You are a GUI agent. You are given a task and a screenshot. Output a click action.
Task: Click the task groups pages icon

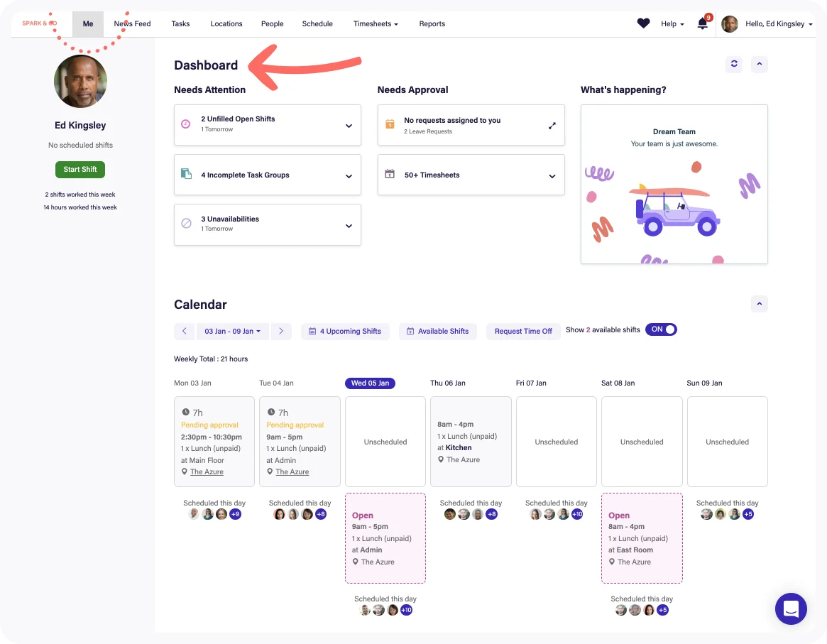point(186,175)
